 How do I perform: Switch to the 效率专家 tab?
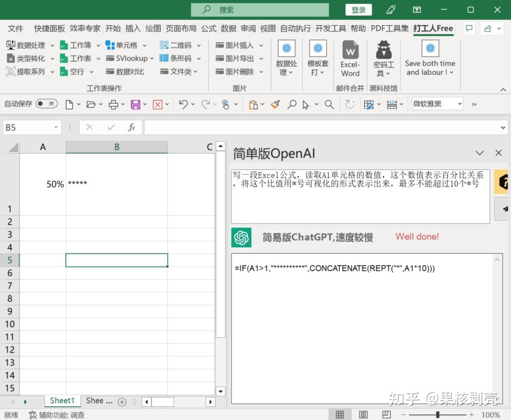(x=85, y=29)
